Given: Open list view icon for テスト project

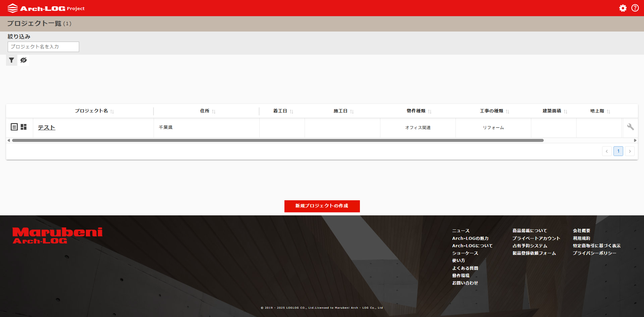Looking at the screenshot, I should tap(14, 127).
